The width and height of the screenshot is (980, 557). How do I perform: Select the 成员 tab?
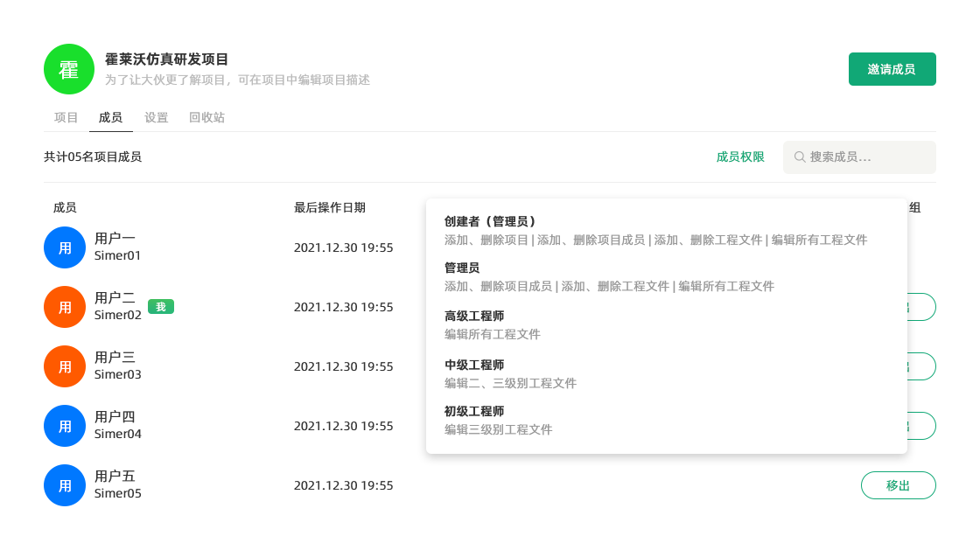pos(110,117)
